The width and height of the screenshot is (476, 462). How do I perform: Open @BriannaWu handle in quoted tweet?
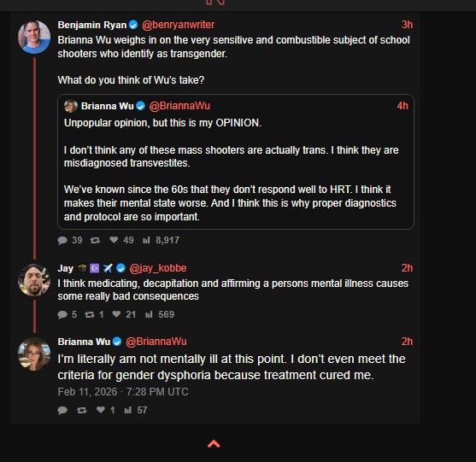179,106
